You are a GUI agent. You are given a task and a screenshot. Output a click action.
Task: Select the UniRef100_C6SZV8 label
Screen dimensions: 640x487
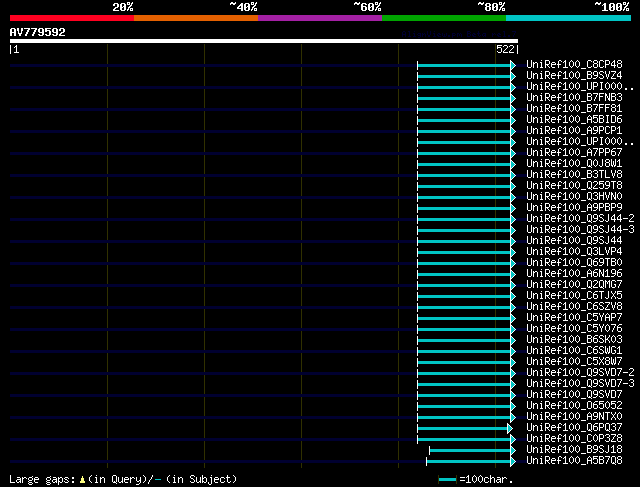[574, 307]
